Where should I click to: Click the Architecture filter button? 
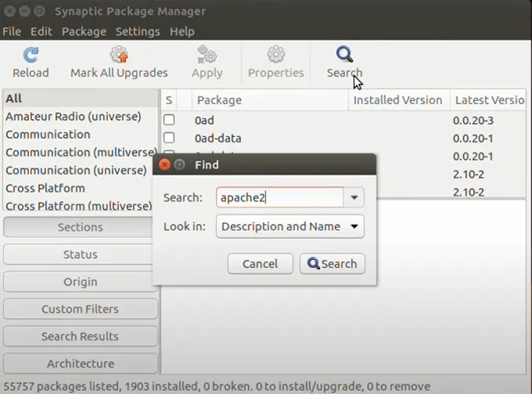[80, 363]
